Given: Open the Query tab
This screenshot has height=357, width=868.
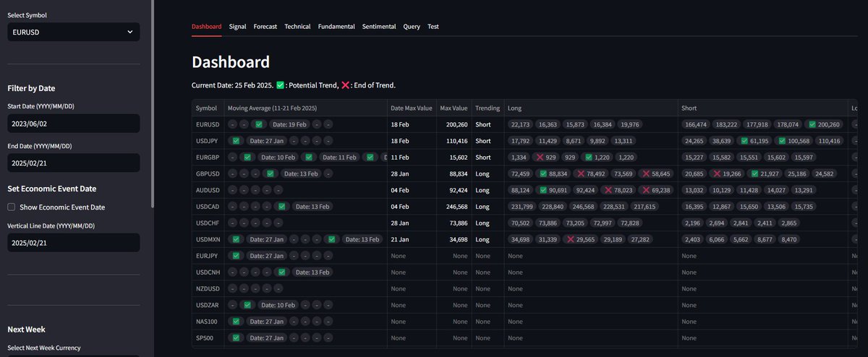Looking at the screenshot, I should point(412,27).
